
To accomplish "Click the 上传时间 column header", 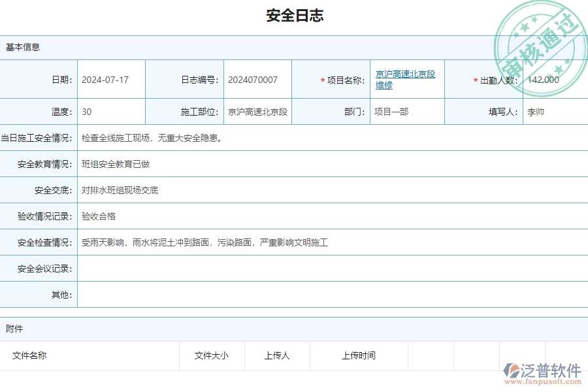I will (x=358, y=355).
